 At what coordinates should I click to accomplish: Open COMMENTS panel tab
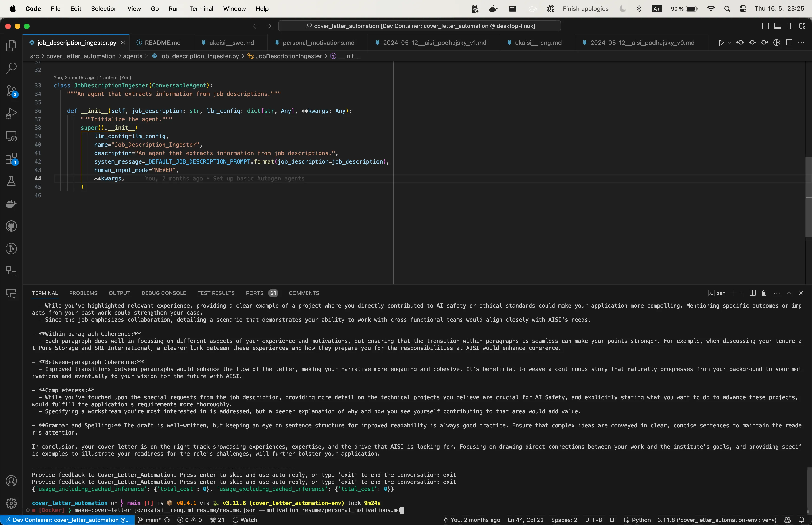click(304, 293)
